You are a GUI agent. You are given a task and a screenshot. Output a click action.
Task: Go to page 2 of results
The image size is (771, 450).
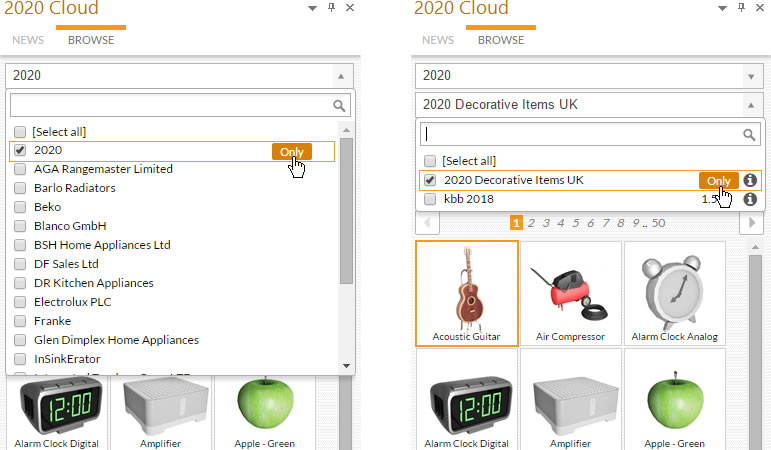point(531,223)
